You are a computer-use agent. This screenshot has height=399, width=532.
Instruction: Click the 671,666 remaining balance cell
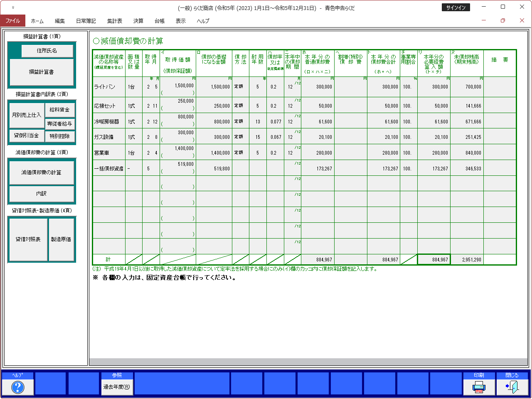click(x=467, y=121)
